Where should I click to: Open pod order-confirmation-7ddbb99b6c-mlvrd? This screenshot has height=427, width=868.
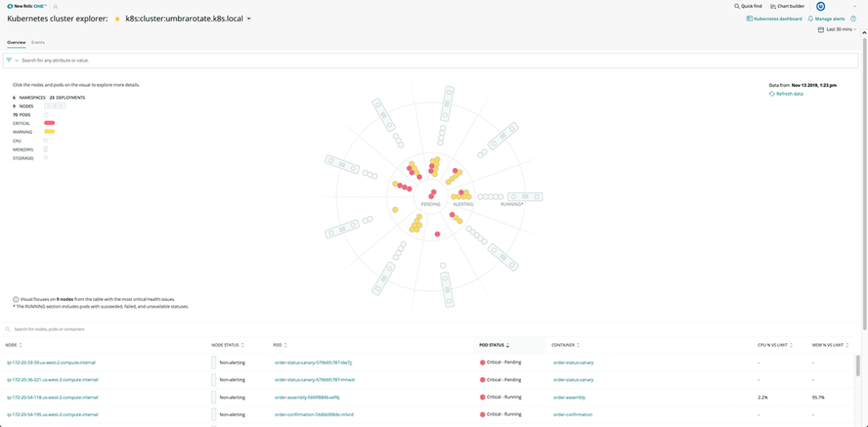(314, 415)
